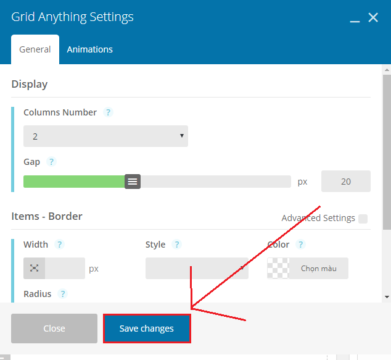Show the Gap help question mark
The width and height of the screenshot is (391, 360).
(x=51, y=162)
